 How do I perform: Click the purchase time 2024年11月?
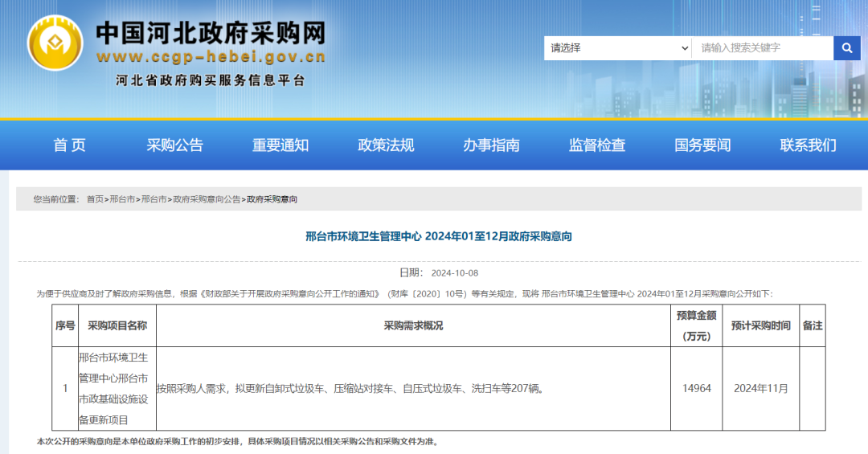(760, 389)
